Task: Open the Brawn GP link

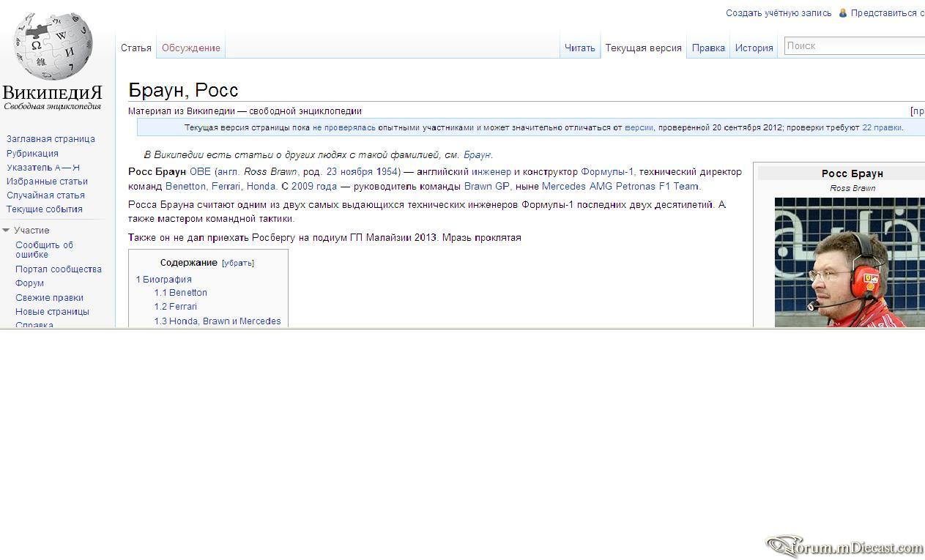Action: tap(486, 187)
